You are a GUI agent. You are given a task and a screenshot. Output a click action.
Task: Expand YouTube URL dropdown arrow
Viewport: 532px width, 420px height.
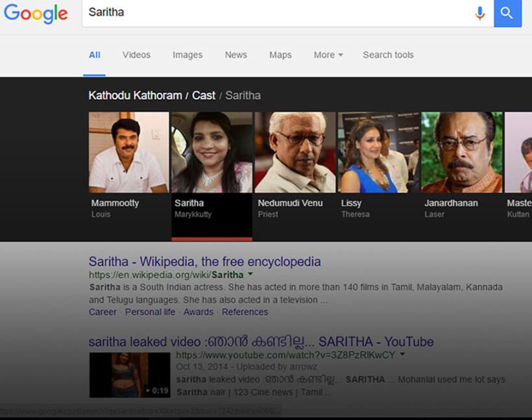[402, 354]
